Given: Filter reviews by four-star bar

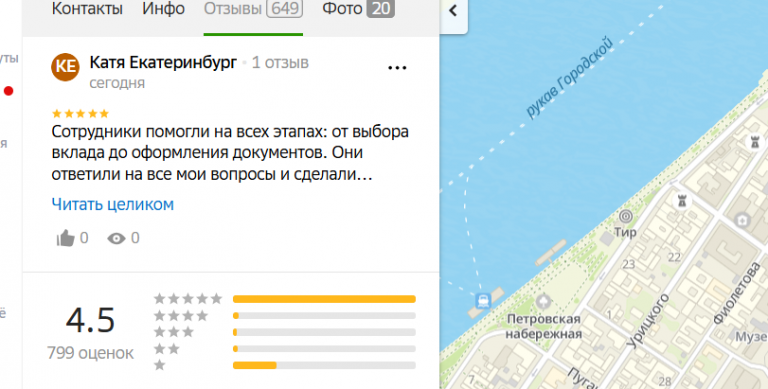Looking at the screenshot, I should (324, 316).
